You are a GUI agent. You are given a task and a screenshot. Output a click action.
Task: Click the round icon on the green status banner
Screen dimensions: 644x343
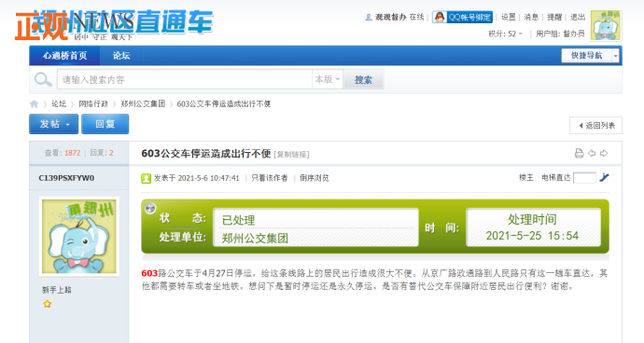point(150,208)
